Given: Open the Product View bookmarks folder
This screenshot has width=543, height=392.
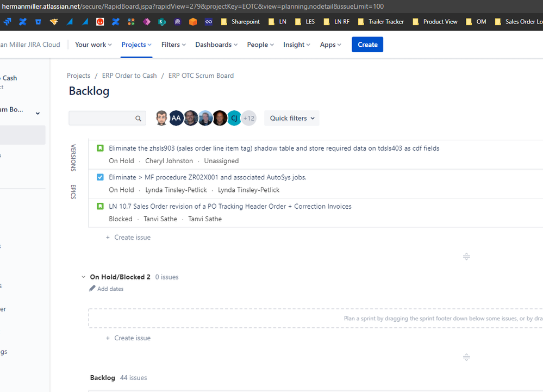Looking at the screenshot, I should click(435, 22).
